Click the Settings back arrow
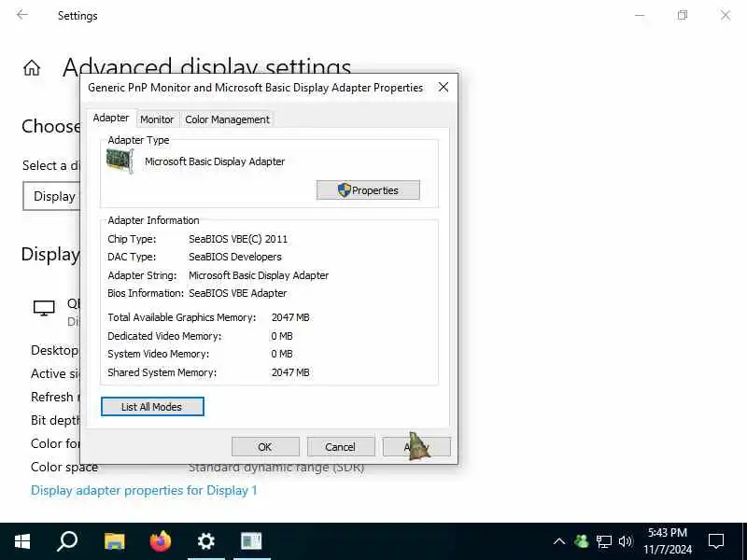 tap(21, 15)
